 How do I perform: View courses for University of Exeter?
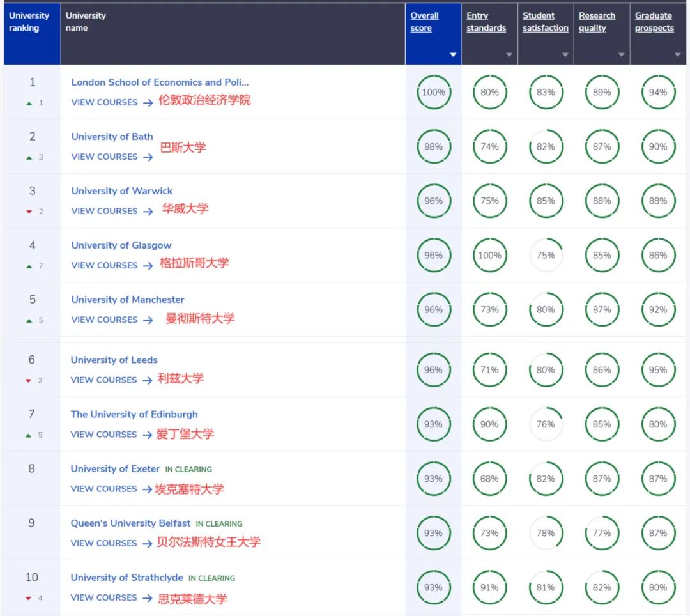pos(111,489)
